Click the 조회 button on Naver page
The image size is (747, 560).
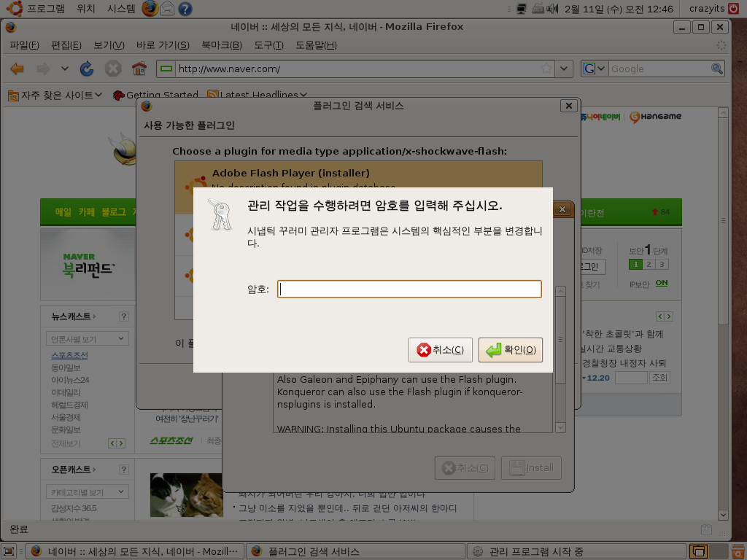(659, 378)
